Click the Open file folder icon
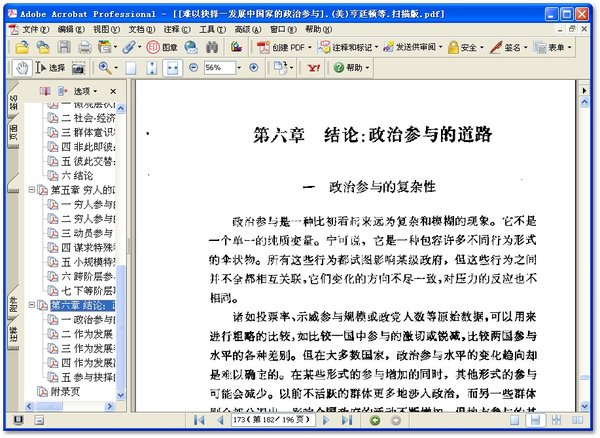This screenshot has width=600, height=438. tap(22, 47)
